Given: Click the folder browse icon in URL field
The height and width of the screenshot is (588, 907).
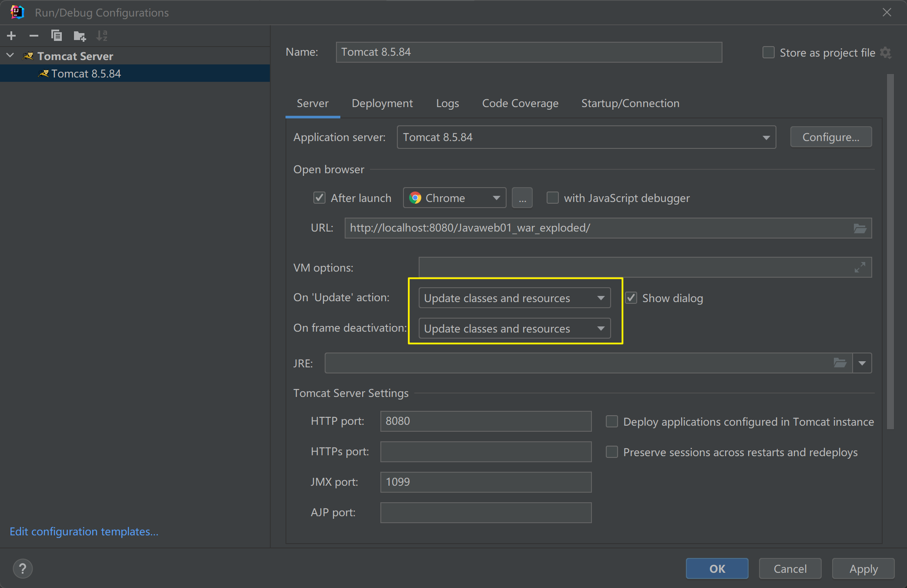Looking at the screenshot, I should [x=860, y=228].
